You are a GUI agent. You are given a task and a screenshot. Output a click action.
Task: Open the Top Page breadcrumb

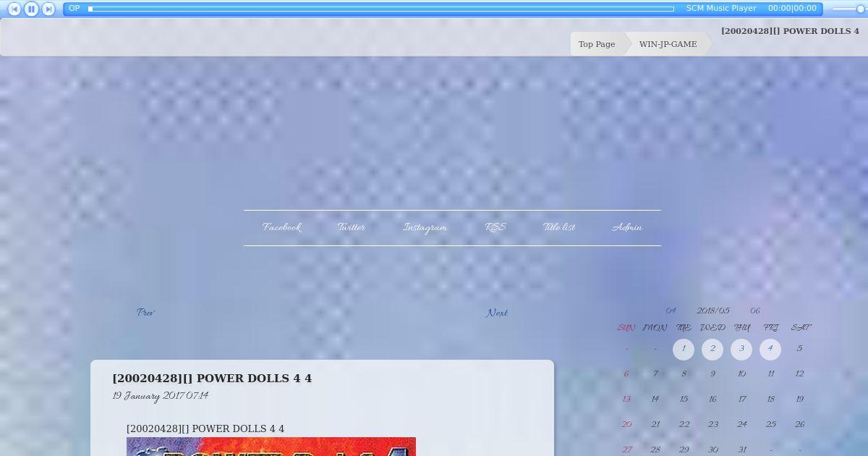point(597,44)
